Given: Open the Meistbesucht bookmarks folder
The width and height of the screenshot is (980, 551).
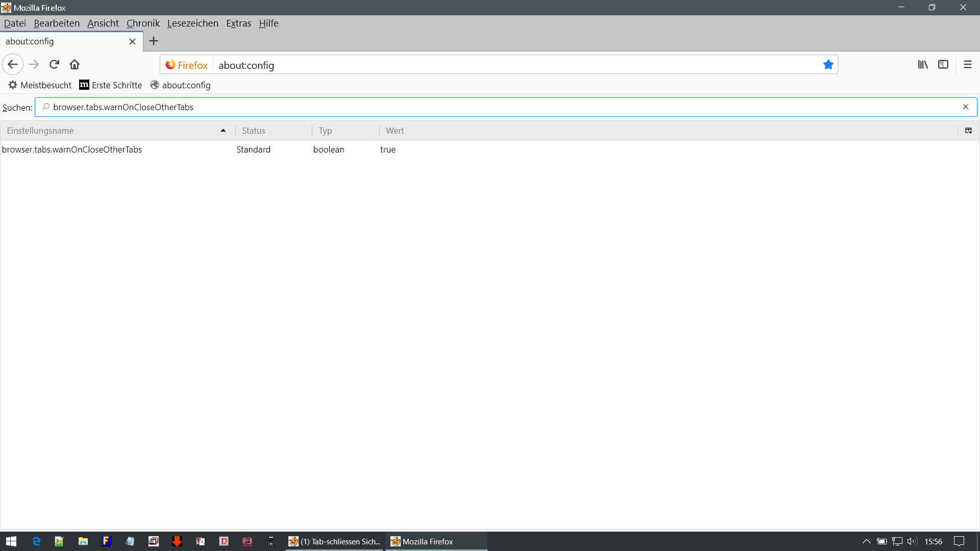Looking at the screenshot, I should click(40, 85).
